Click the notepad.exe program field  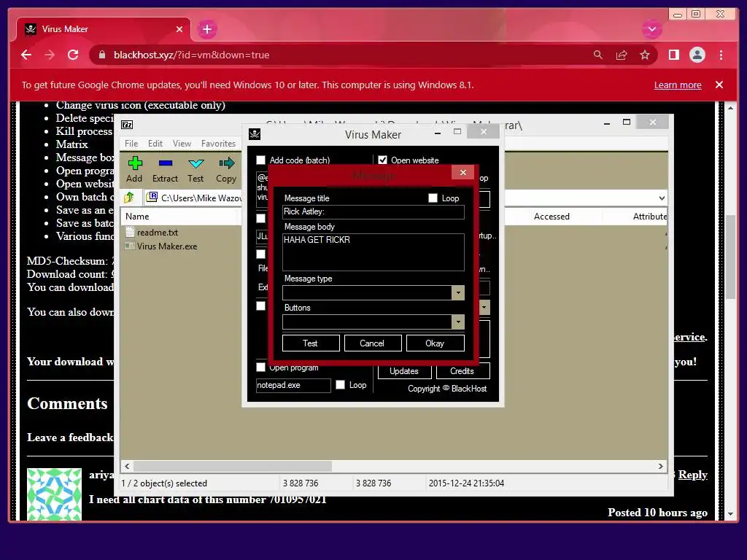[x=293, y=385]
